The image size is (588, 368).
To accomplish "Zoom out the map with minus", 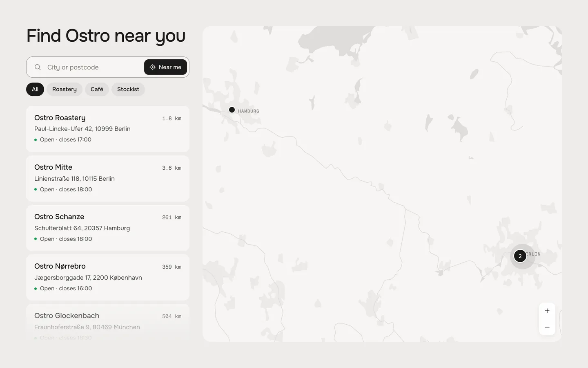I will (x=547, y=327).
